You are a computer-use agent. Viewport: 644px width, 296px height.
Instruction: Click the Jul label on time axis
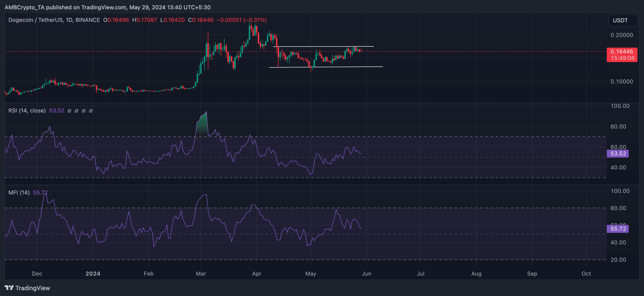421,274
